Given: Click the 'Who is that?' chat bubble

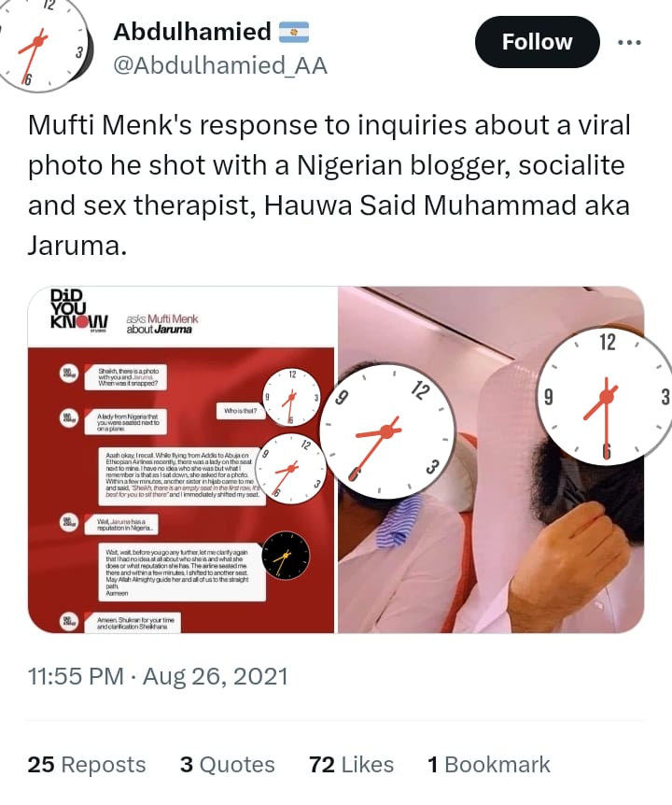Looking at the screenshot, I should pyautogui.click(x=240, y=411).
